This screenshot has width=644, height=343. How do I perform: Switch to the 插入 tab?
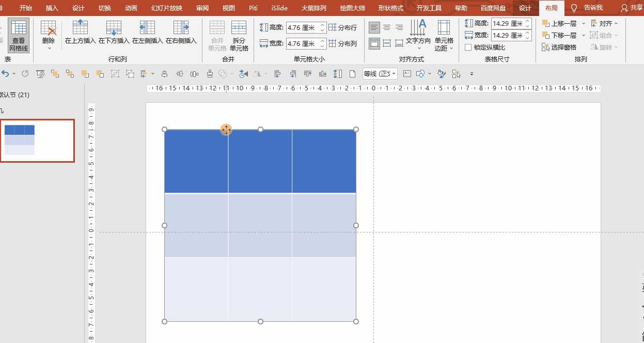[x=52, y=8]
